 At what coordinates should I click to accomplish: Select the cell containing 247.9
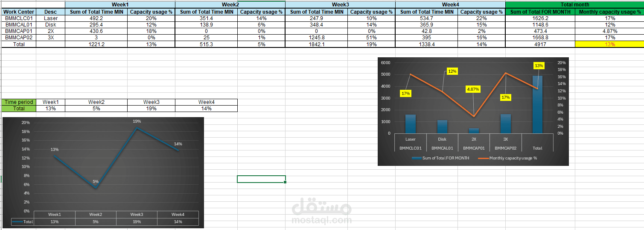pyautogui.click(x=316, y=18)
